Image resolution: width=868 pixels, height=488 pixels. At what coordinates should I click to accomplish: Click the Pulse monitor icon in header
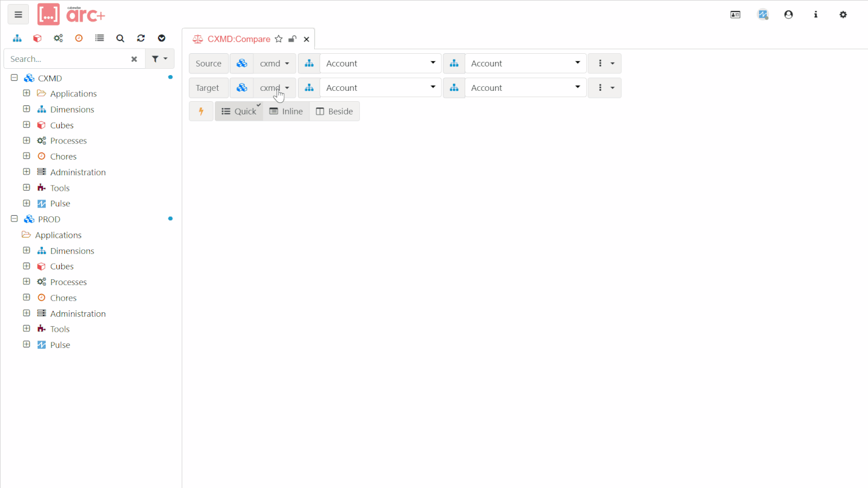click(x=763, y=14)
